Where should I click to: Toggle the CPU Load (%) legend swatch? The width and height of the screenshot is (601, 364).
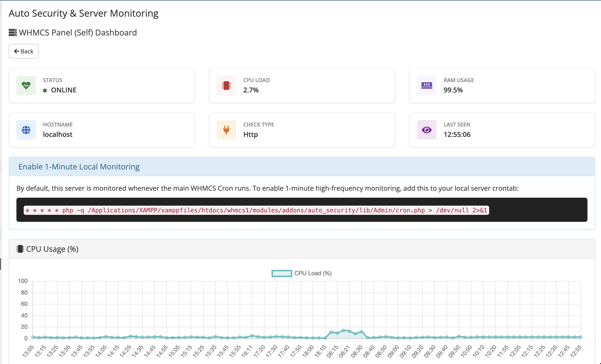[282, 273]
